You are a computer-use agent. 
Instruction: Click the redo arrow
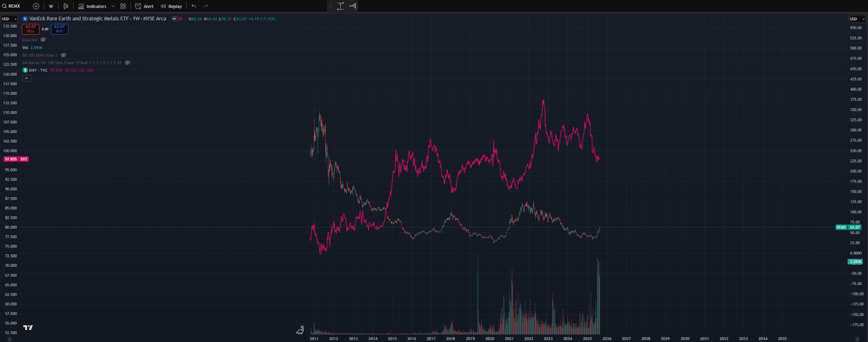tap(206, 6)
